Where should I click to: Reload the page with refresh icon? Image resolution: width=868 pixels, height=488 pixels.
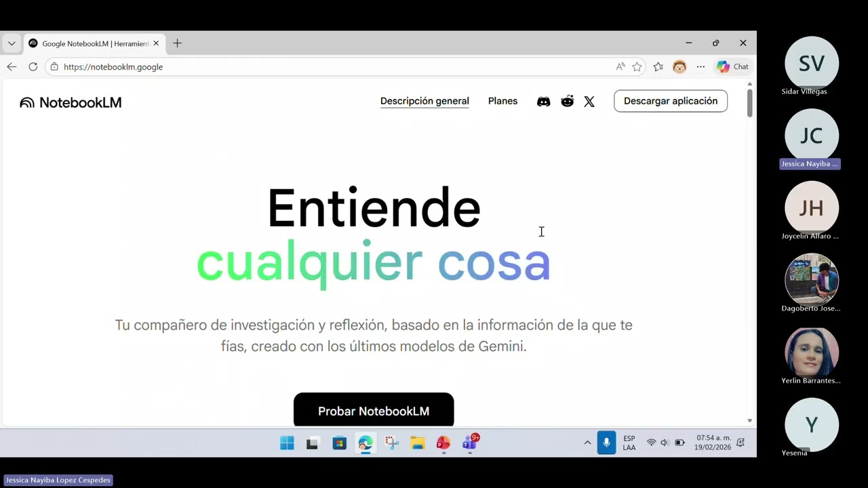(33, 66)
